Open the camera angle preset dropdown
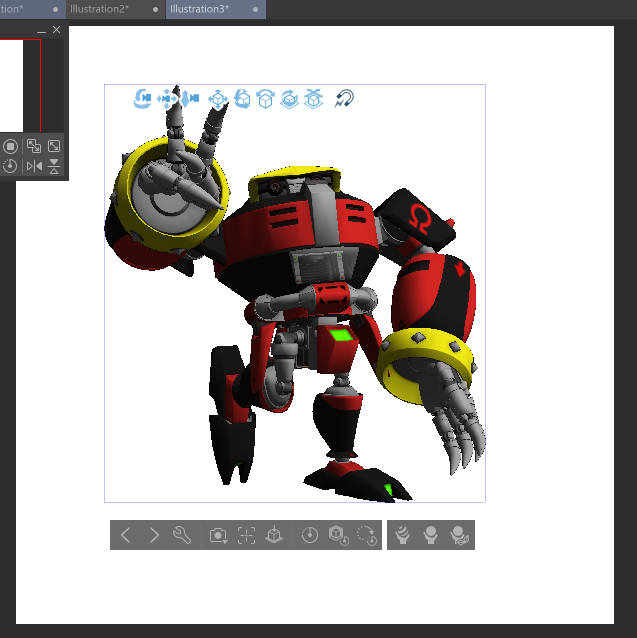 pyautogui.click(x=218, y=535)
